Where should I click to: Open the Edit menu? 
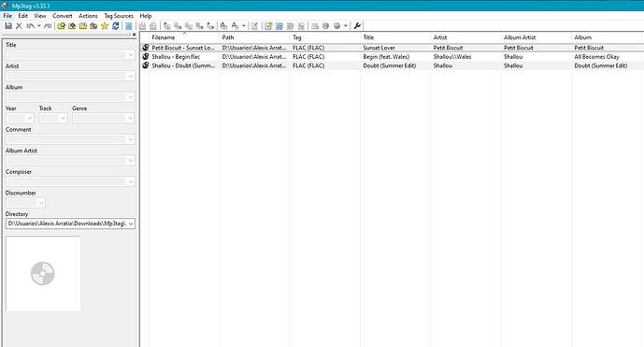tap(23, 16)
